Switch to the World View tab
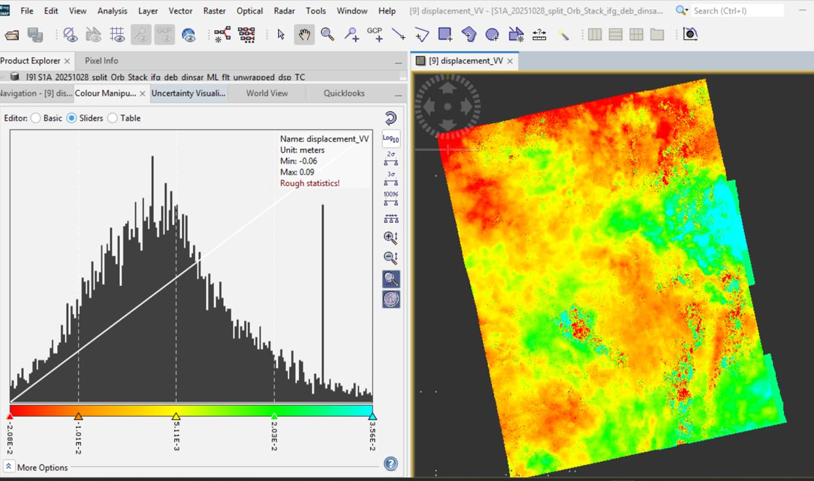 (x=267, y=93)
